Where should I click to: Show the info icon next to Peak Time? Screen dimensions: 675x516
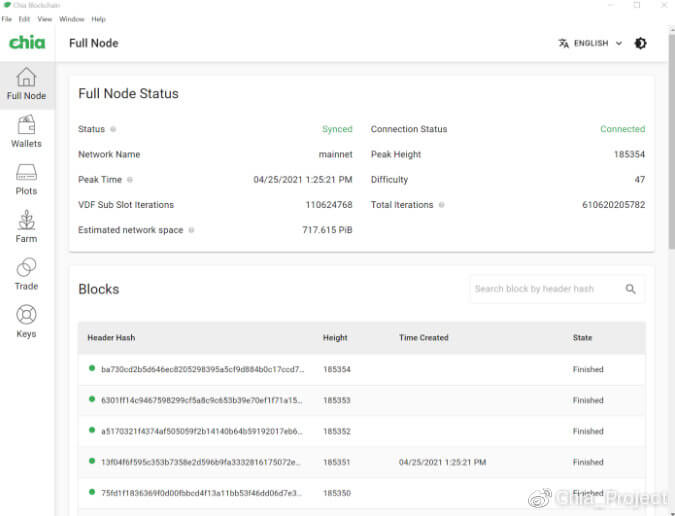tap(130, 179)
